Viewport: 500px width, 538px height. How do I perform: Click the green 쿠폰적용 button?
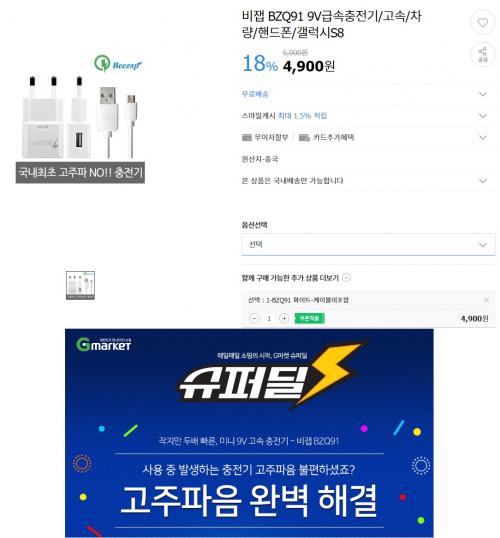click(309, 318)
